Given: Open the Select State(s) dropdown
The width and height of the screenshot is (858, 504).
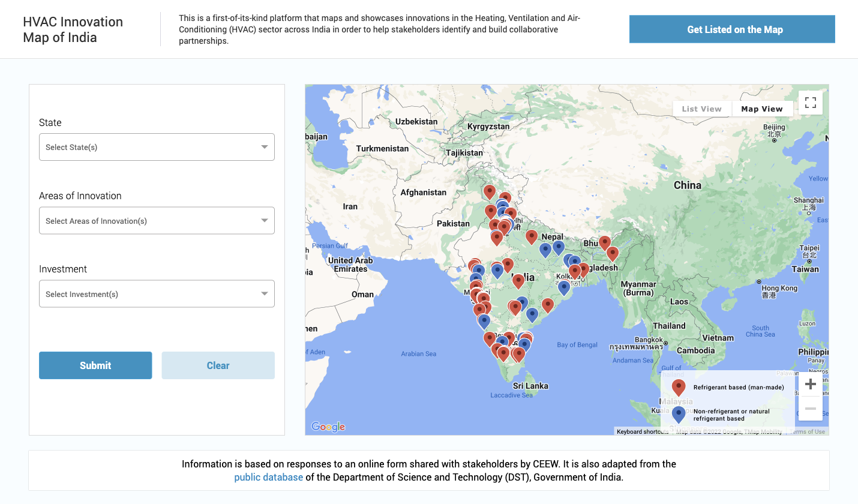Looking at the screenshot, I should [157, 147].
